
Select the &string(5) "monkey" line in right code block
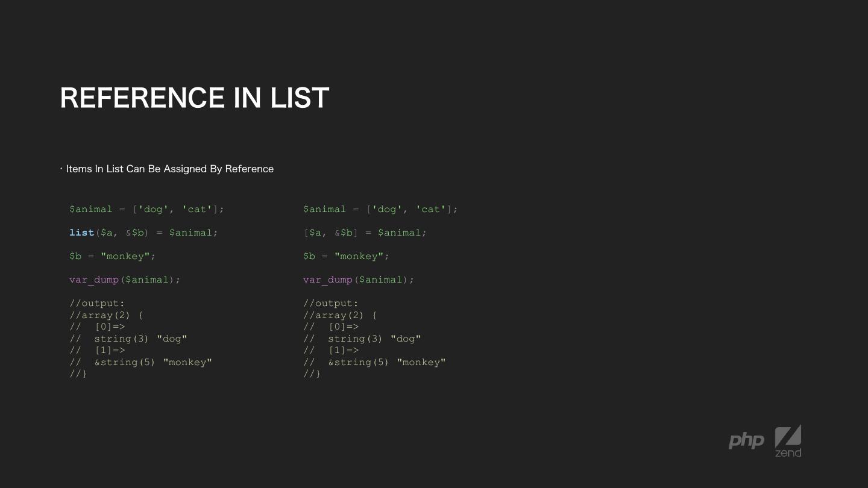374,362
